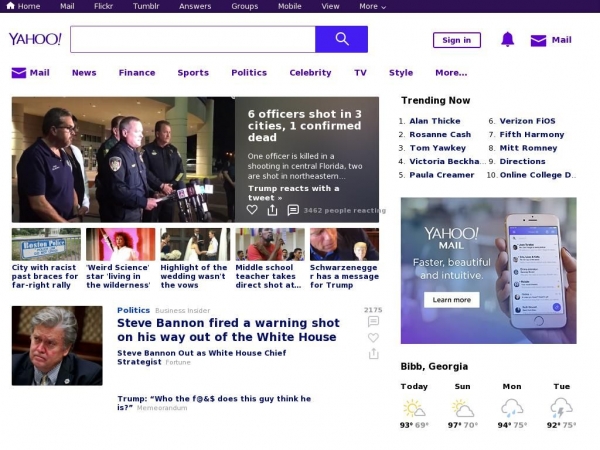The image size is (600, 450).
Task: Open Answers from the top bar
Action: 195,6
